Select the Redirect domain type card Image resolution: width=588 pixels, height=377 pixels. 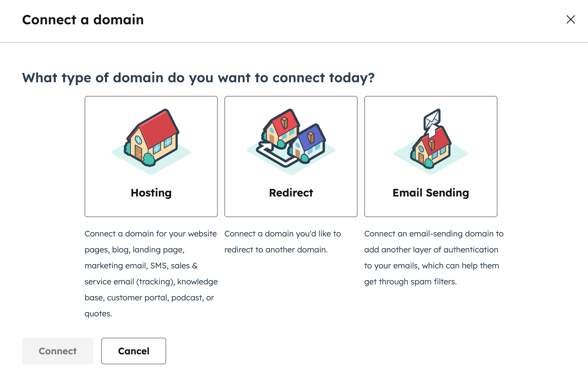[x=291, y=156]
